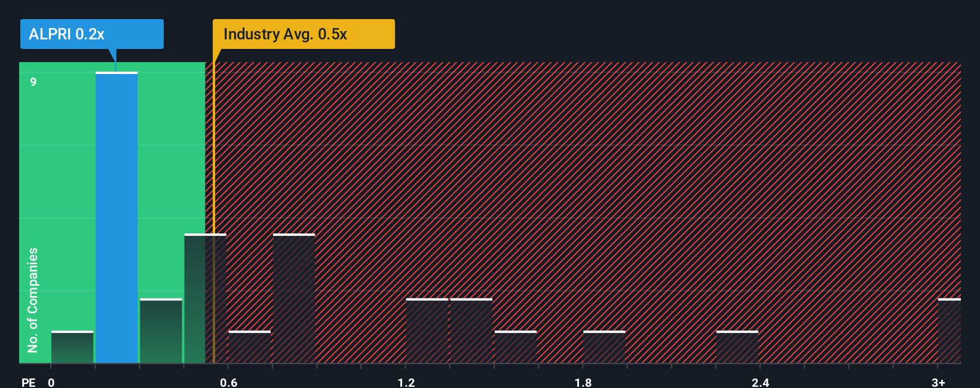The width and height of the screenshot is (980, 388).
Task: Click the orange industry average vertical line
Action: [x=213, y=213]
